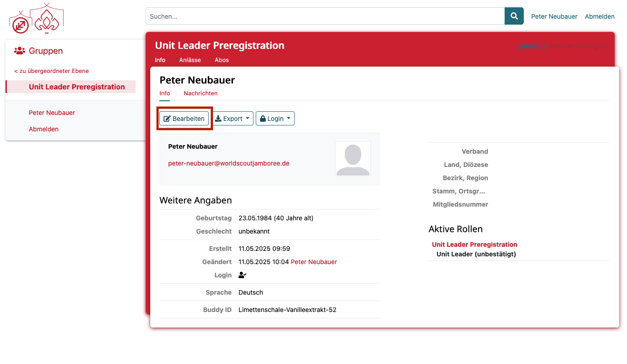Expand the Login dropdown button
This screenshot has height=364, width=627.
click(275, 119)
